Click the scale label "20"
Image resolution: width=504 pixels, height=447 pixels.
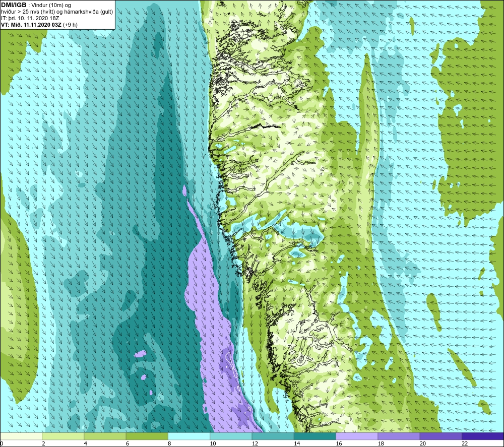tap(423, 443)
